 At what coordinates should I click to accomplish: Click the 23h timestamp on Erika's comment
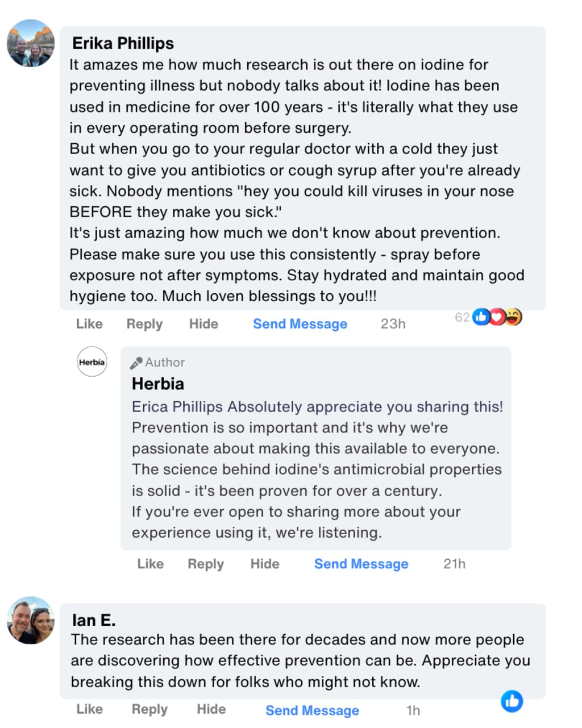(393, 324)
